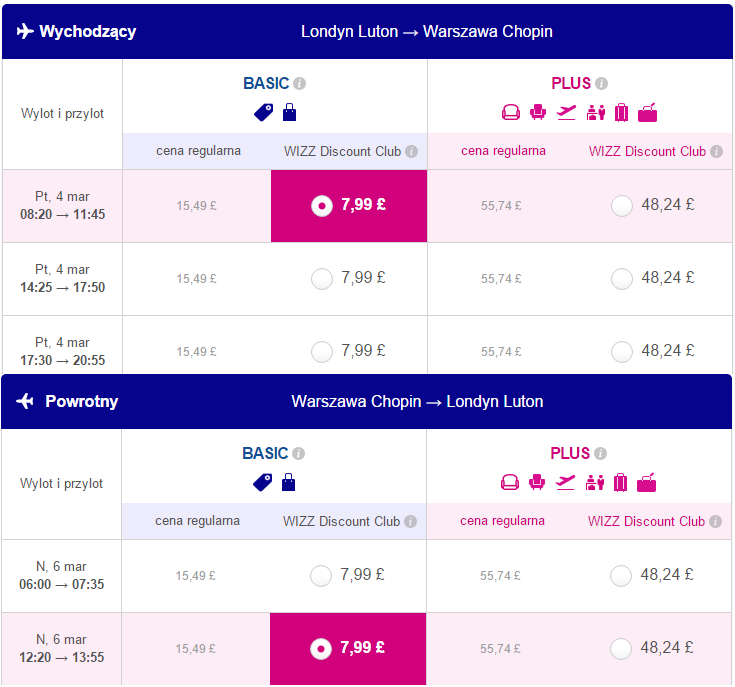Image resolution: width=735 pixels, height=687 pixels.
Task: Click the outbound BASIC price tag icon
Action: click(x=263, y=112)
